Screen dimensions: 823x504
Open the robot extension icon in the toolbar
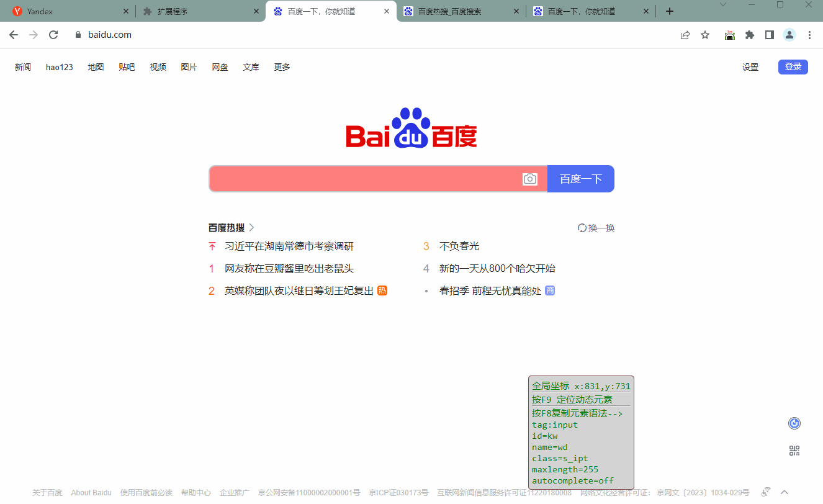click(x=730, y=35)
